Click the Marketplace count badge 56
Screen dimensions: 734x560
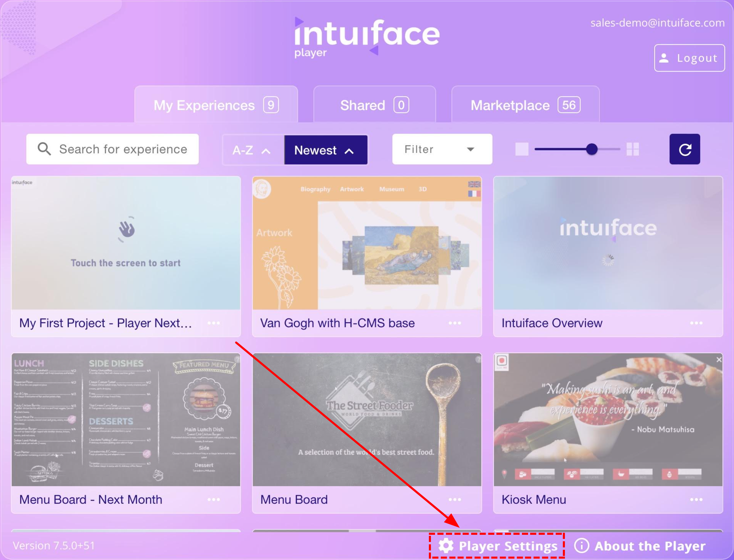(x=569, y=105)
